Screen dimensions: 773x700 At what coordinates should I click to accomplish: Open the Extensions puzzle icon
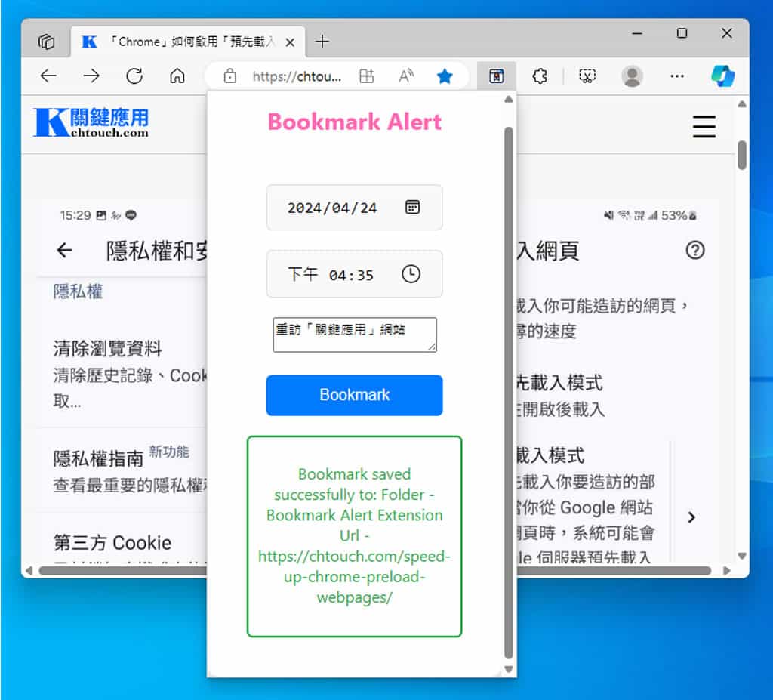(x=539, y=76)
